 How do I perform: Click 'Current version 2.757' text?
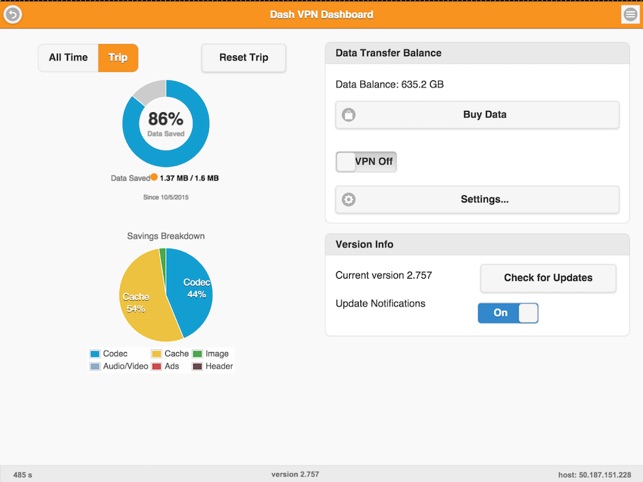[x=384, y=275]
